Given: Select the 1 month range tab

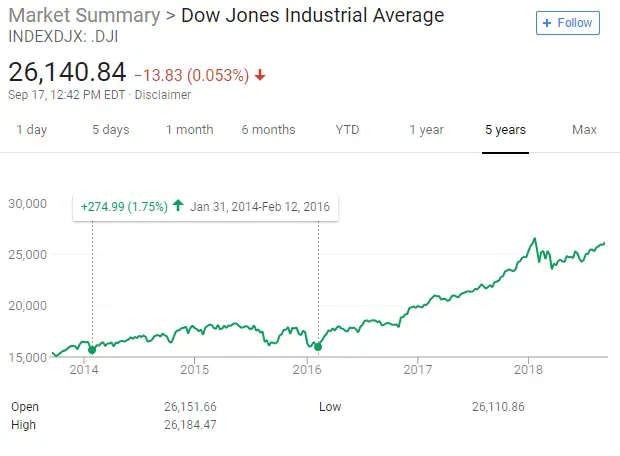Looking at the screenshot, I should [190, 130].
